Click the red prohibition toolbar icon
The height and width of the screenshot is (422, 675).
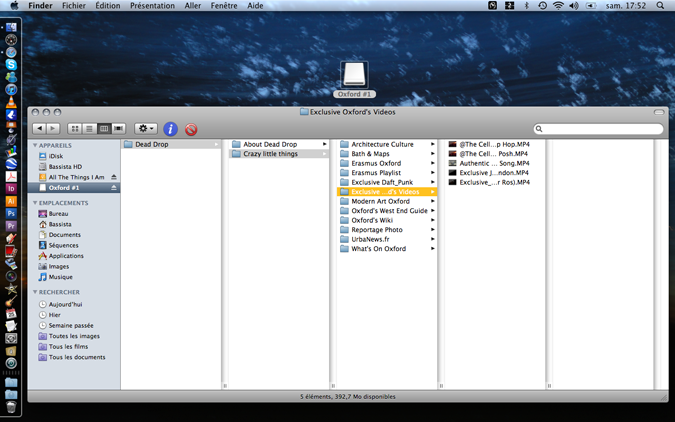191,129
